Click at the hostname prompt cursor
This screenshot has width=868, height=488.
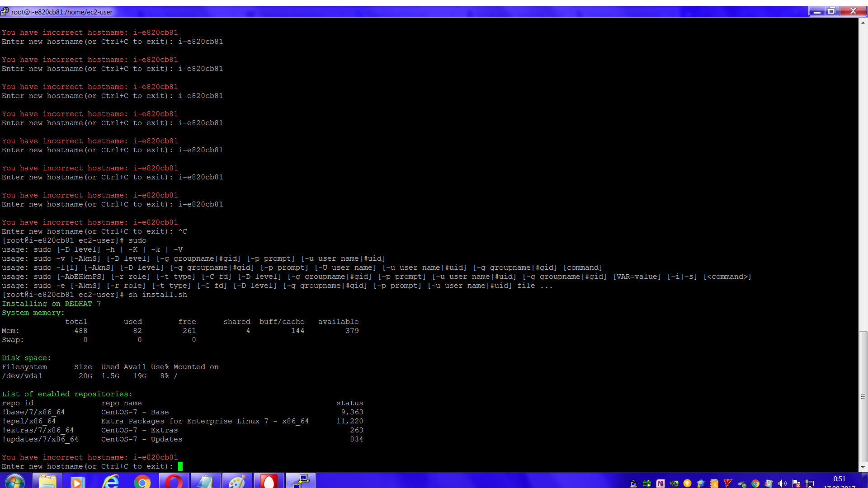pos(180,466)
